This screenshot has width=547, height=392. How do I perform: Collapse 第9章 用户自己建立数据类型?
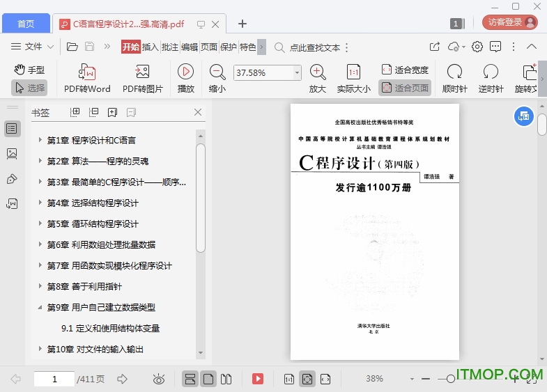point(40,307)
